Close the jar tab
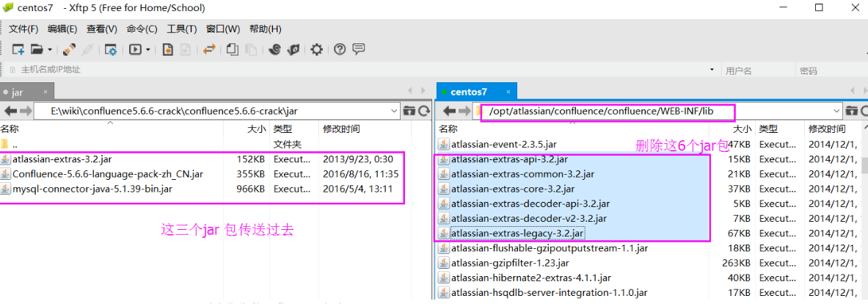Viewport: 868px width, 304px height. [x=46, y=92]
